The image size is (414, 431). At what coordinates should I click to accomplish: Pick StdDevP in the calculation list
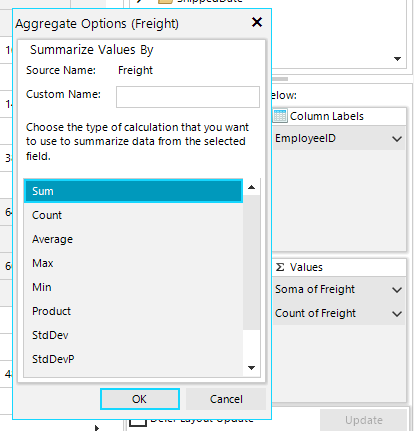point(133,359)
